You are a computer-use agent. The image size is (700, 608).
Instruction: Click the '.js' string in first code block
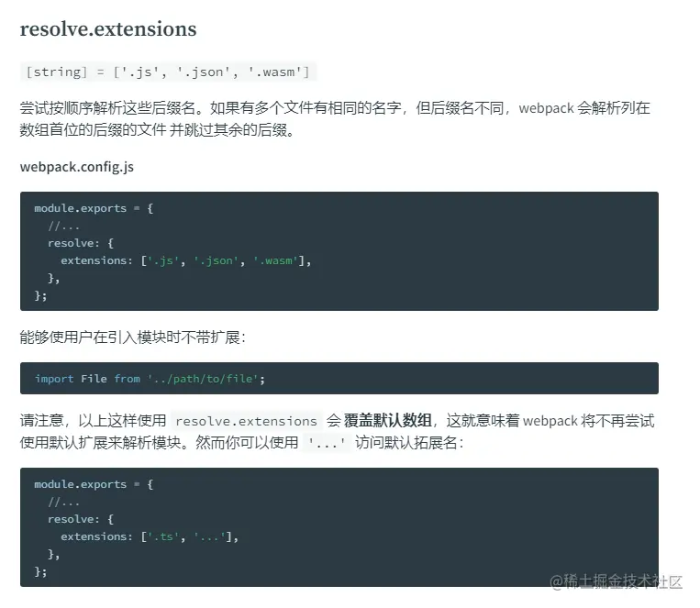pos(163,260)
